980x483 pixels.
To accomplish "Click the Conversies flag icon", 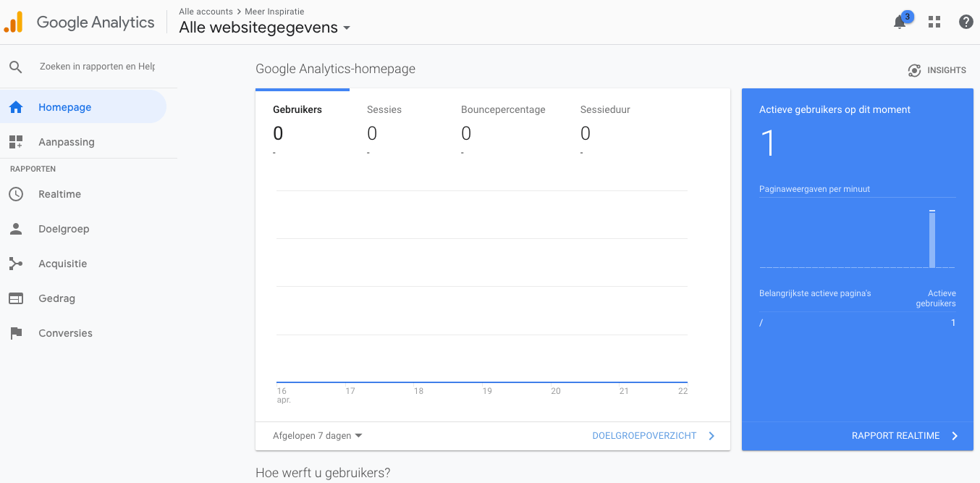I will [16, 333].
